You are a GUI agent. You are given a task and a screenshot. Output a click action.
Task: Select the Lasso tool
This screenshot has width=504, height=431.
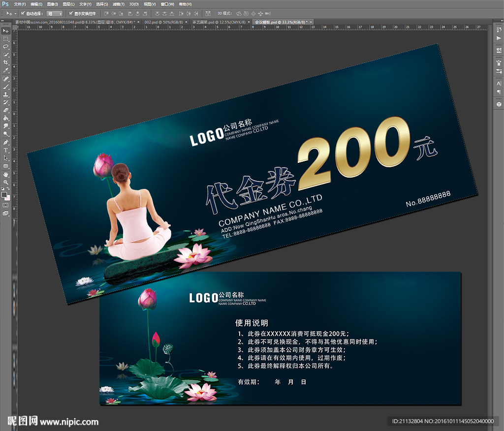tap(6, 47)
